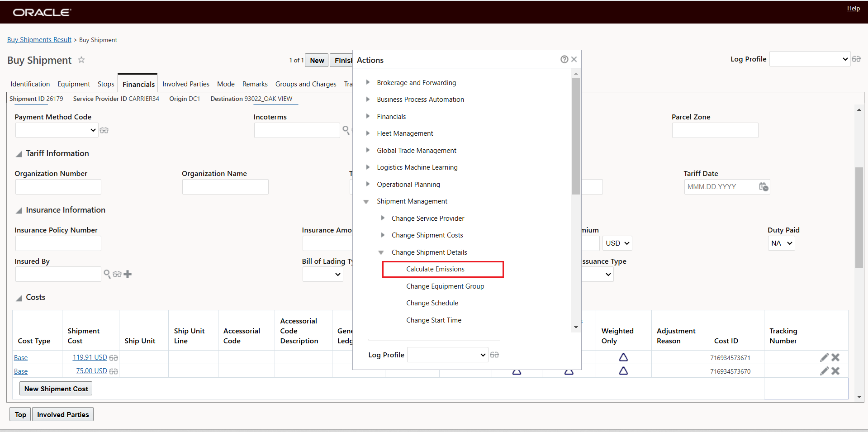Click the New button
The image size is (868, 432).
(317, 60)
